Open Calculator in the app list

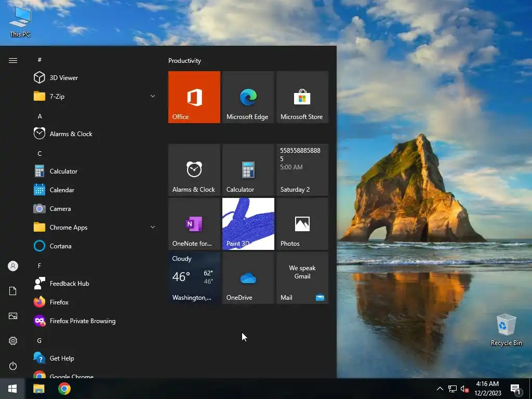point(95,171)
